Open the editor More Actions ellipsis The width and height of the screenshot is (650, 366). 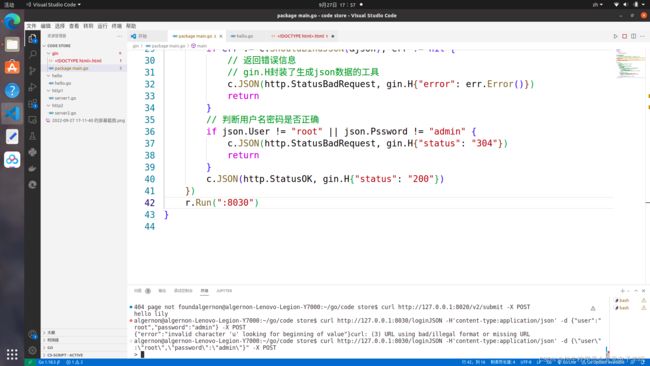tap(642, 36)
